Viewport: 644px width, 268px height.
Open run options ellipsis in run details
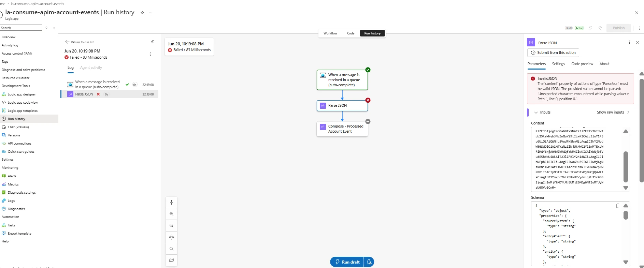point(150,54)
